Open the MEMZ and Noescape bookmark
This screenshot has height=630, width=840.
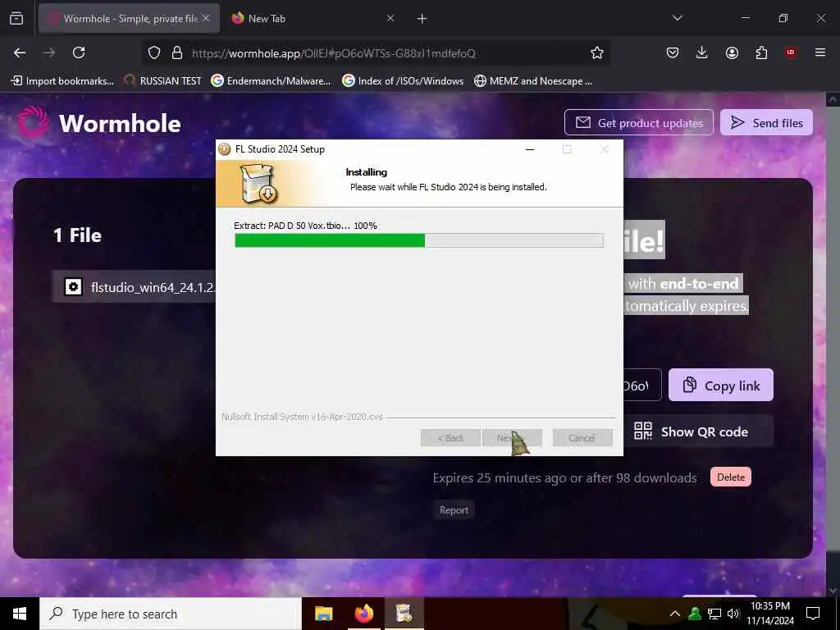tap(533, 81)
